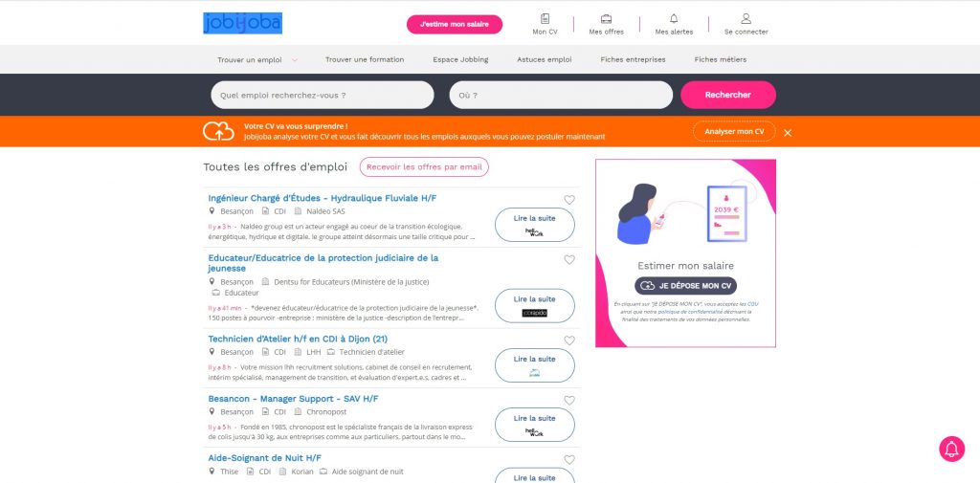Click the jobijoba logo
Screen dimensions: 980x483
242,23
